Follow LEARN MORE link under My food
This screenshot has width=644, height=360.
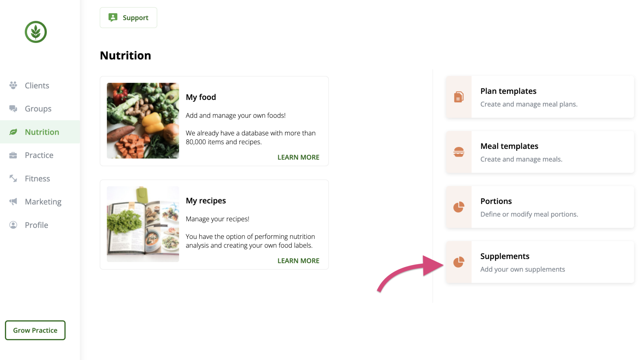click(298, 157)
